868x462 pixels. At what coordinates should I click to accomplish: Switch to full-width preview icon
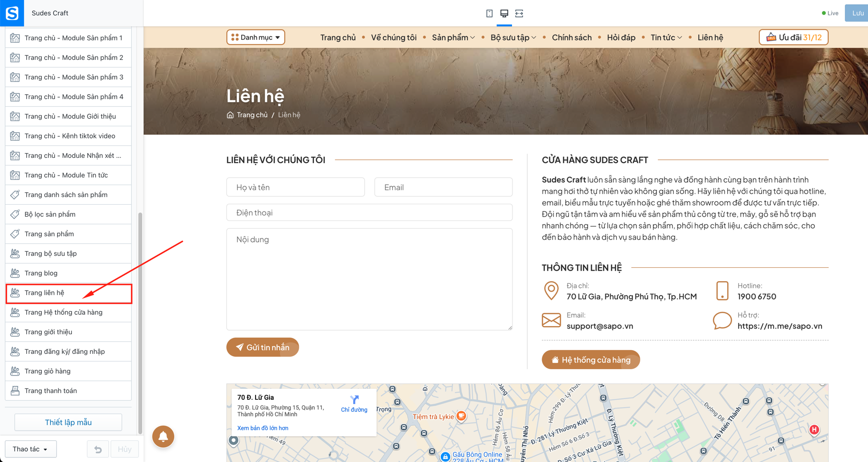tap(519, 13)
